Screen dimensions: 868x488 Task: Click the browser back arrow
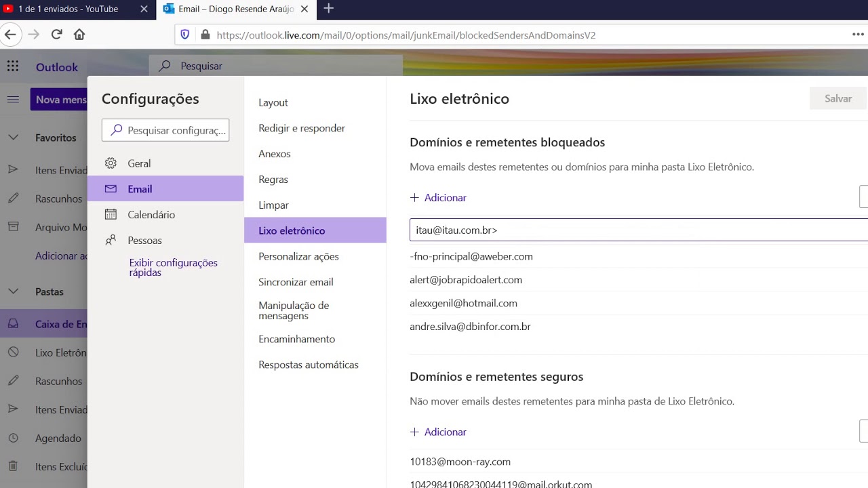tap(9, 35)
